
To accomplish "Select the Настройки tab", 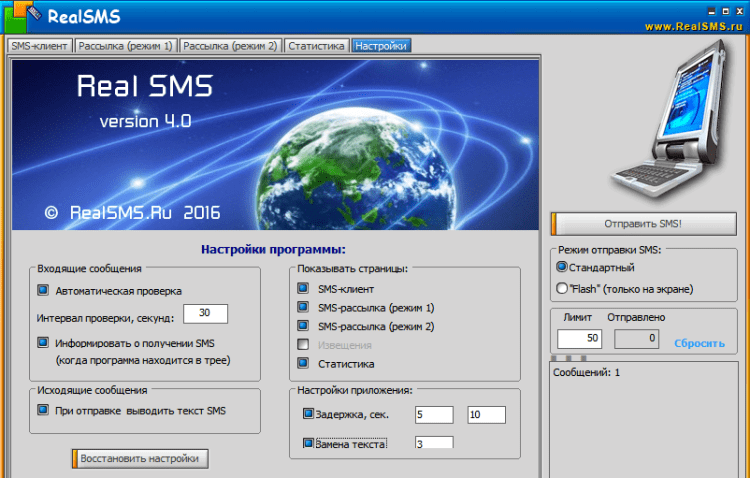I will (x=381, y=46).
